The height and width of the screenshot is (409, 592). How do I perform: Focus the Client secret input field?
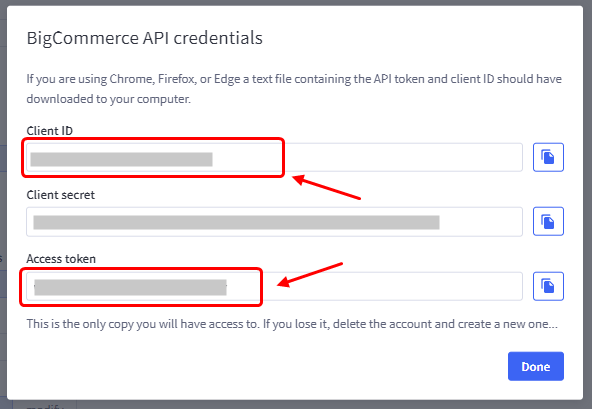pyautogui.click(x=274, y=222)
